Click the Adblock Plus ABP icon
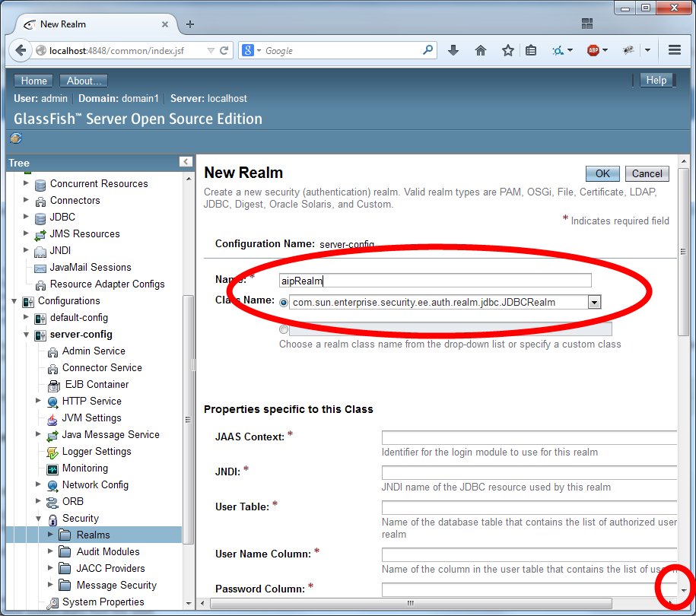 (x=593, y=51)
